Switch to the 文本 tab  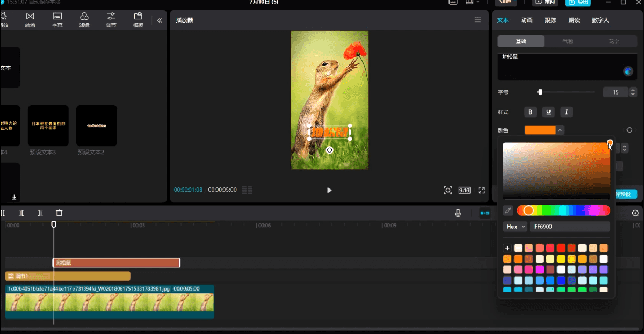(503, 20)
